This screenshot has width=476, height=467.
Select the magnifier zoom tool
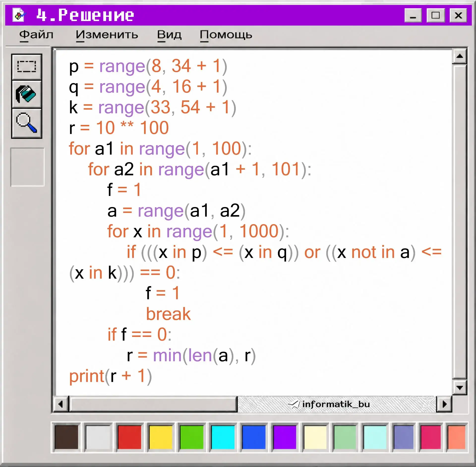pyautogui.click(x=27, y=123)
